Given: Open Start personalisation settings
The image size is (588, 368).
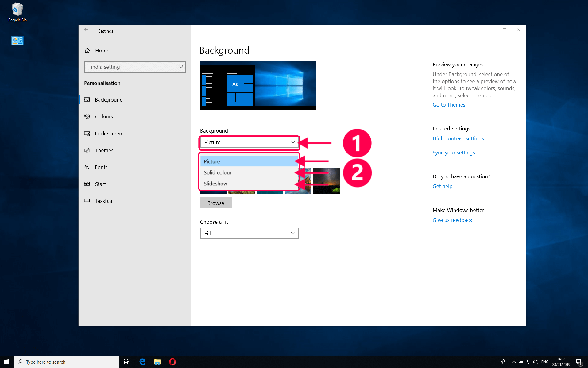Looking at the screenshot, I should [100, 184].
